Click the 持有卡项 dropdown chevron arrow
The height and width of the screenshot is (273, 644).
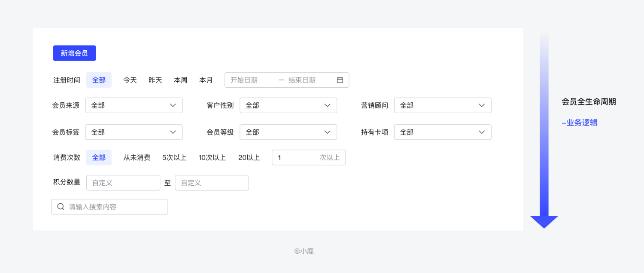click(x=482, y=132)
